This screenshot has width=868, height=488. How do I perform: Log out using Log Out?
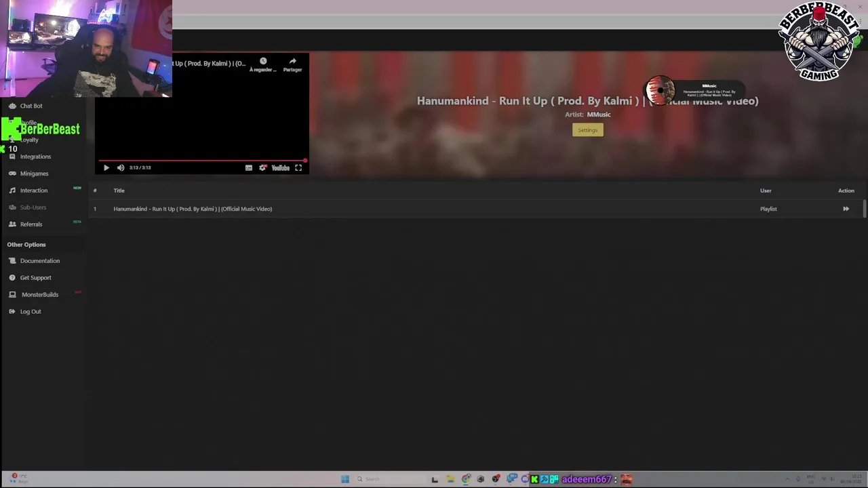[x=31, y=312]
